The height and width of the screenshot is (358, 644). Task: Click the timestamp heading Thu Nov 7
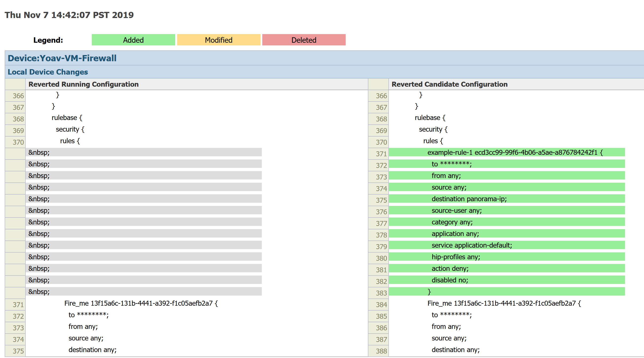69,15
